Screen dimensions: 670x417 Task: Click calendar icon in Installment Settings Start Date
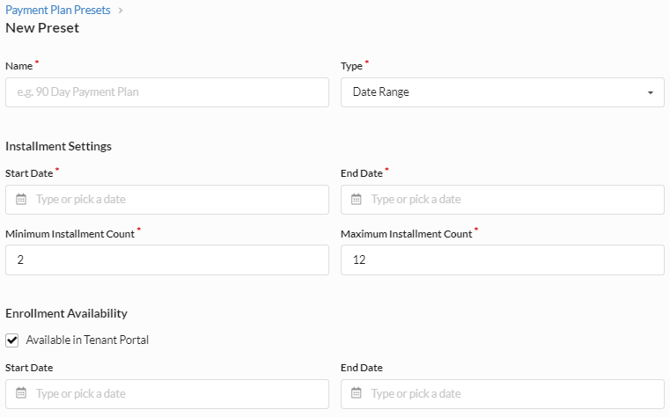point(21,199)
